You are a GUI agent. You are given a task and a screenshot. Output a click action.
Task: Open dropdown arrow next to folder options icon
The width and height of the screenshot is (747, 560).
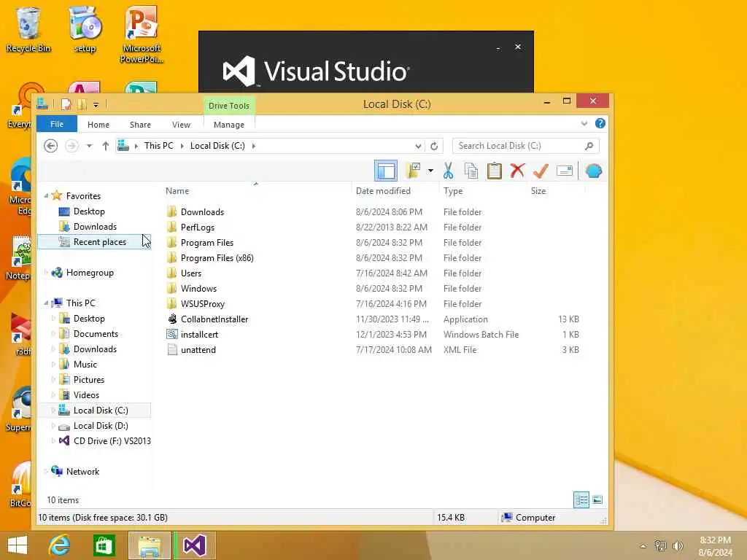[430, 171]
